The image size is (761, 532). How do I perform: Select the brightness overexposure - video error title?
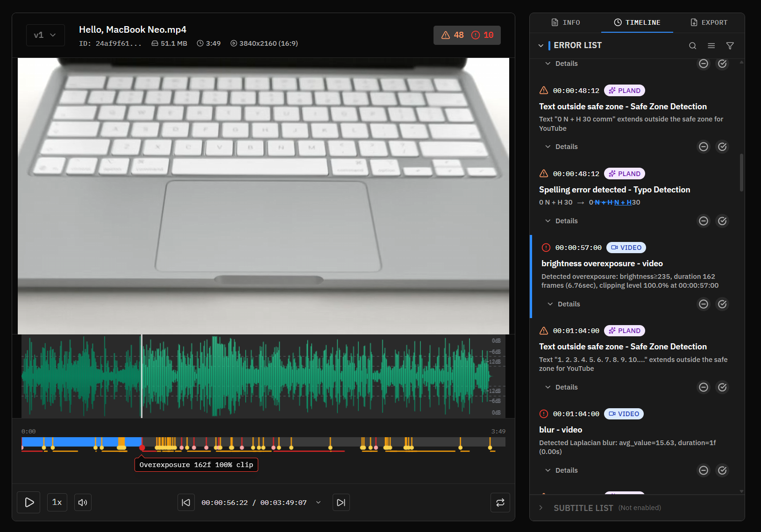tap(602, 263)
